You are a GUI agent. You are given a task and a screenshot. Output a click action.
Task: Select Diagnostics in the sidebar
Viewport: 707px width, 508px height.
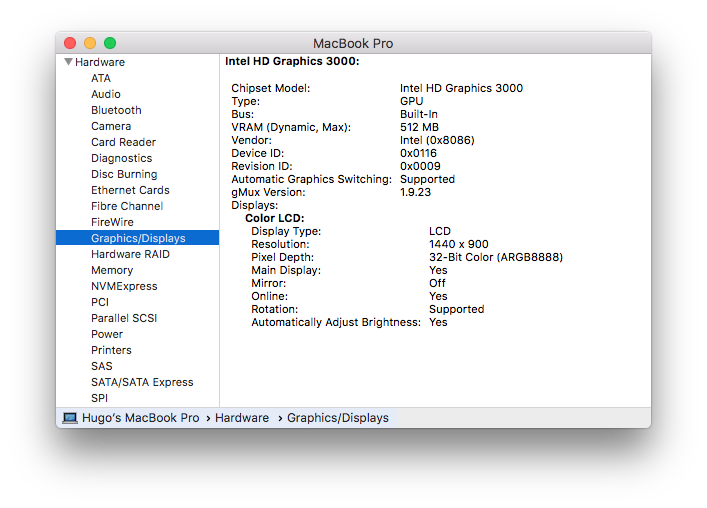tap(121, 158)
